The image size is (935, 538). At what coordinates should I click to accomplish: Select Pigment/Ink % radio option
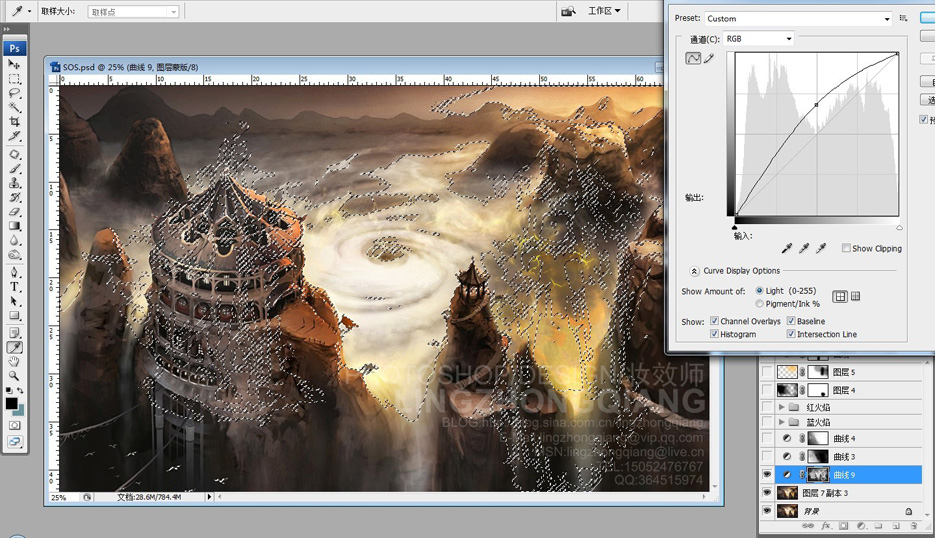[x=760, y=304]
